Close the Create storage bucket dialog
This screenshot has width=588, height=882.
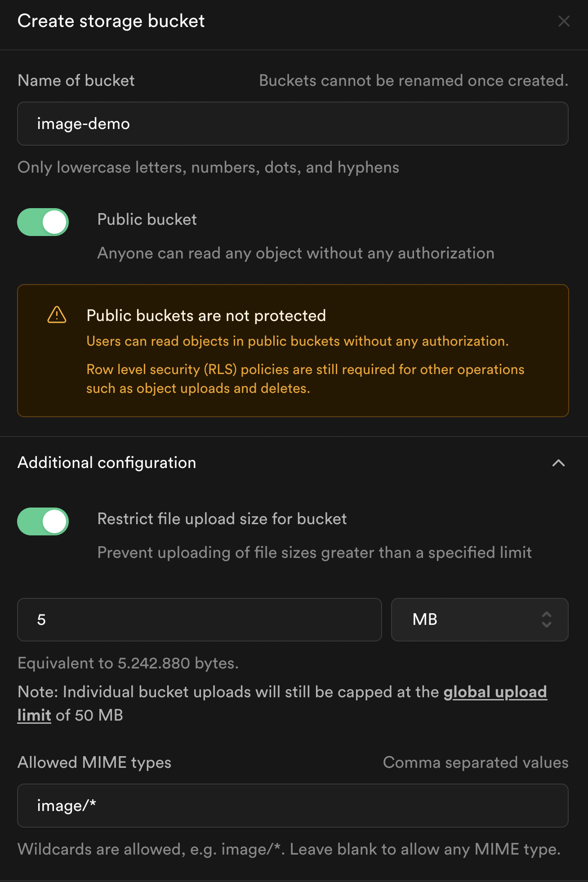pos(564,21)
